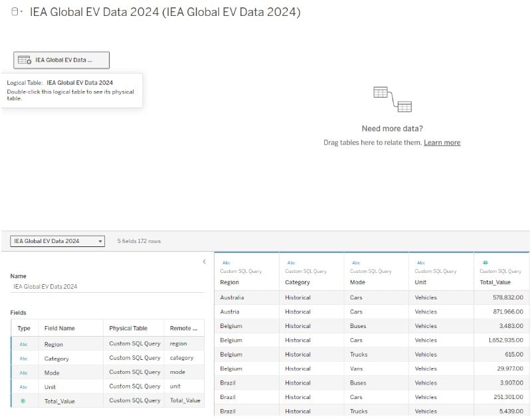532x419 pixels.
Task: Select the IEA Global EV Data logical table
Action: click(61, 60)
